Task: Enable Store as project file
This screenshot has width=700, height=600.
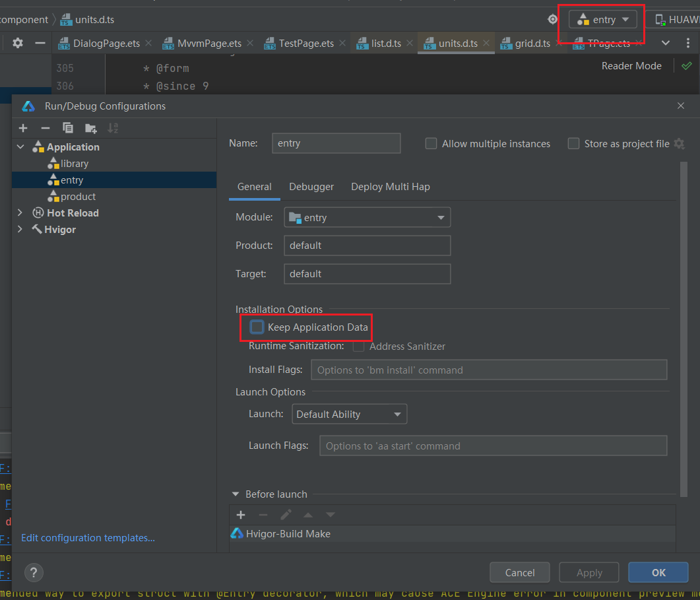Action: [573, 143]
